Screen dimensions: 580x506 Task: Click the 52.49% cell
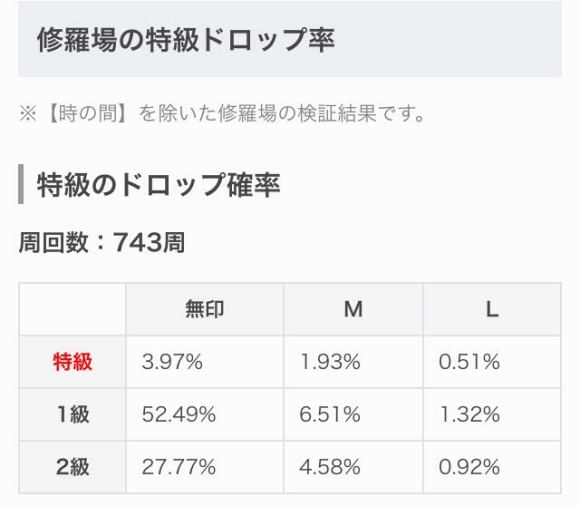(205, 414)
